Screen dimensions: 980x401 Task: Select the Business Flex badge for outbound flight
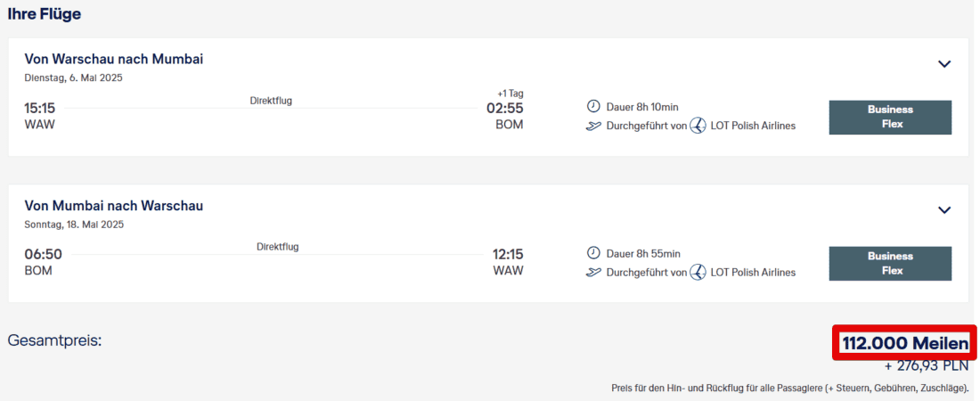890,117
